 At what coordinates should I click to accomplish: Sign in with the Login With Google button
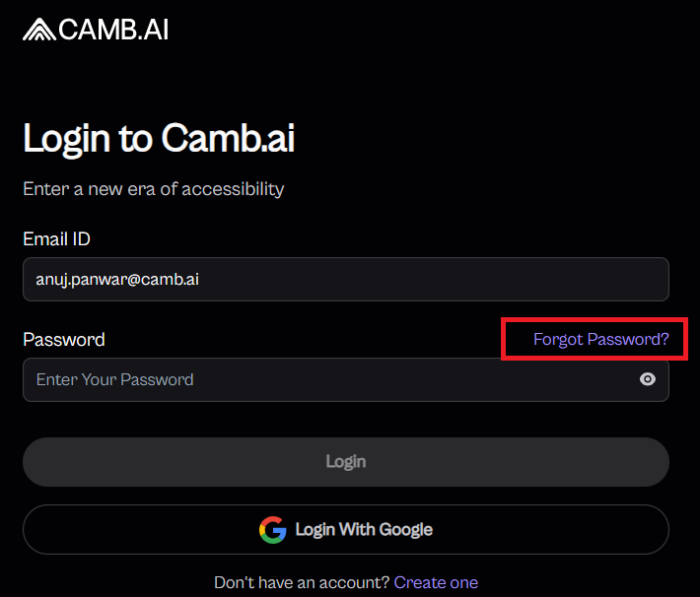tap(345, 530)
